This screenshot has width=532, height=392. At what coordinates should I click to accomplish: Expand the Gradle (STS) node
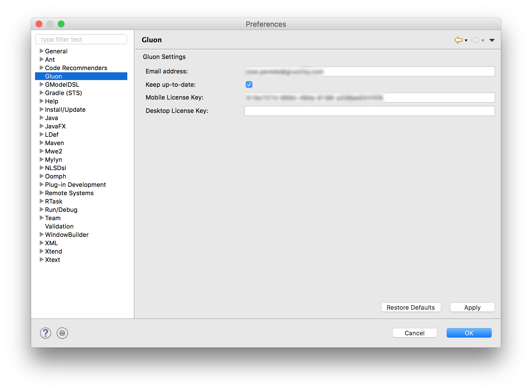pos(42,93)
